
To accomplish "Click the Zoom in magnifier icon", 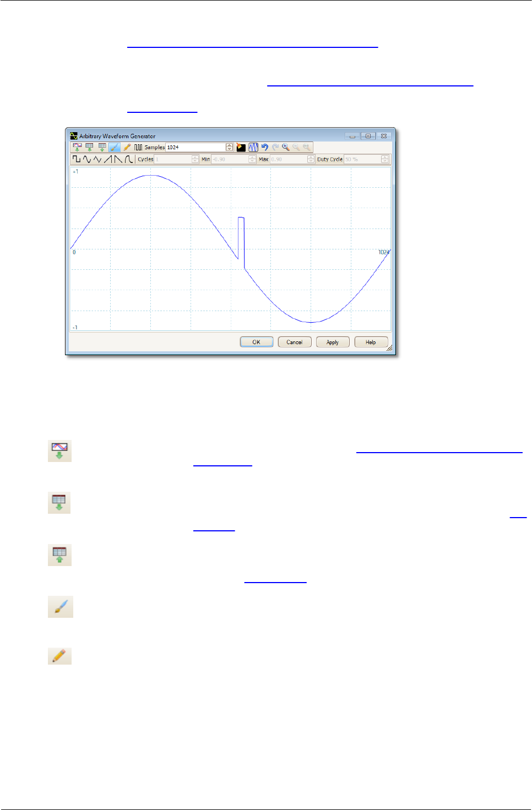I will coord(285,147).
